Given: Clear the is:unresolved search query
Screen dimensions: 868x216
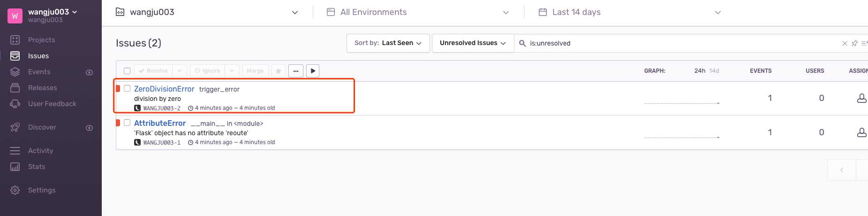Looking at the screenshot, I should 845,43.
